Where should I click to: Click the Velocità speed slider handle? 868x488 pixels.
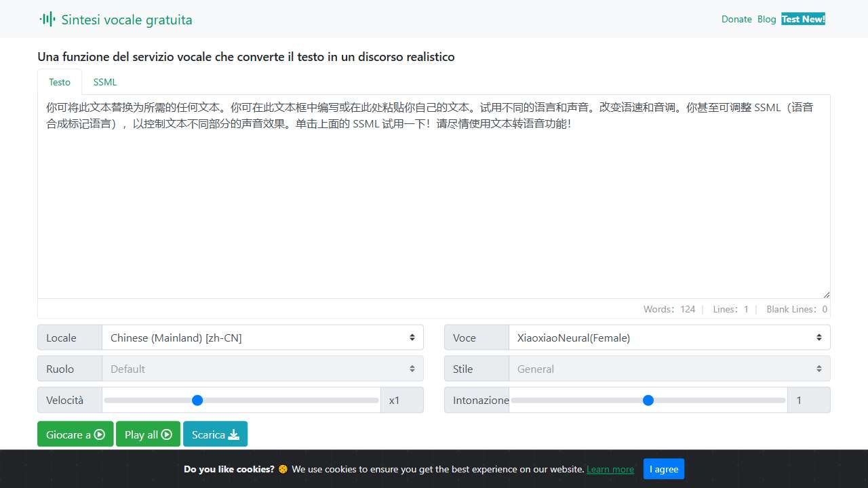(x=197, y=401)
